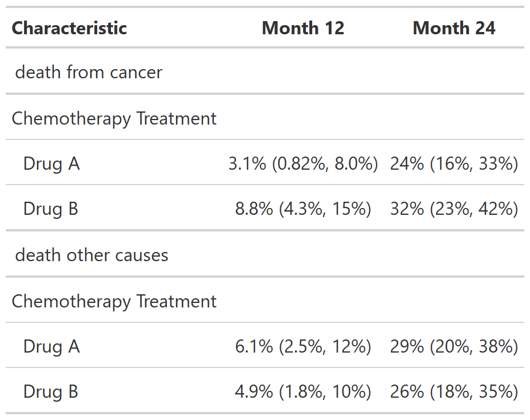Select the 8.8% (4.3%, 15%) cell

point(303,209)
